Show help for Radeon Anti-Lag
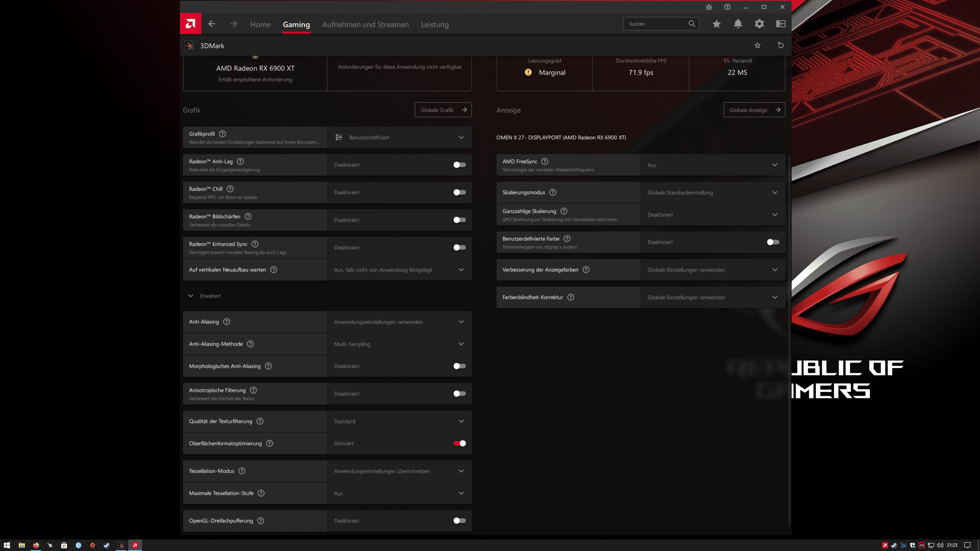 click(240, 161)
